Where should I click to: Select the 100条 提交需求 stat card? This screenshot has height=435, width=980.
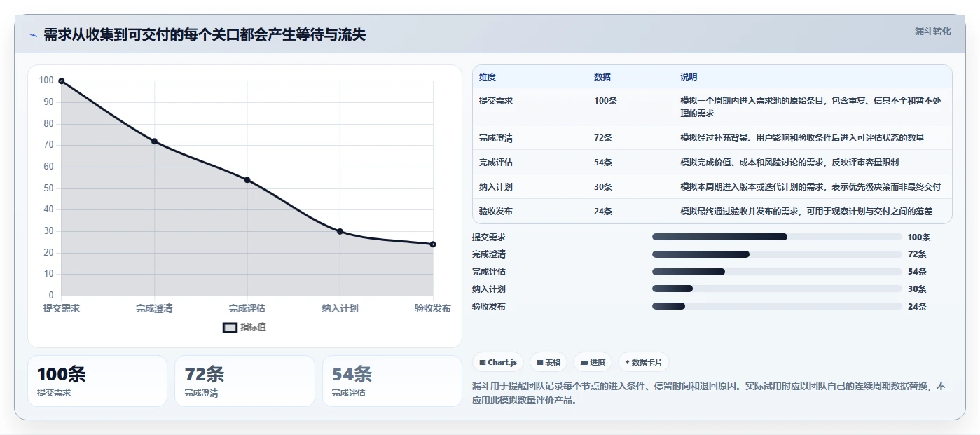click(x=97, y=381)
